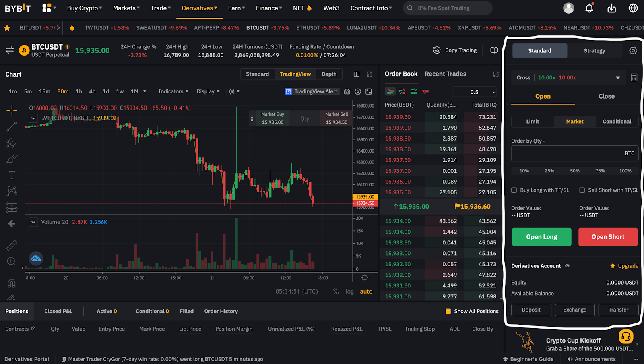Screen dimensions: 644x364
Task: Switch chart to TradingView mode
Action: tap(295, 74)
